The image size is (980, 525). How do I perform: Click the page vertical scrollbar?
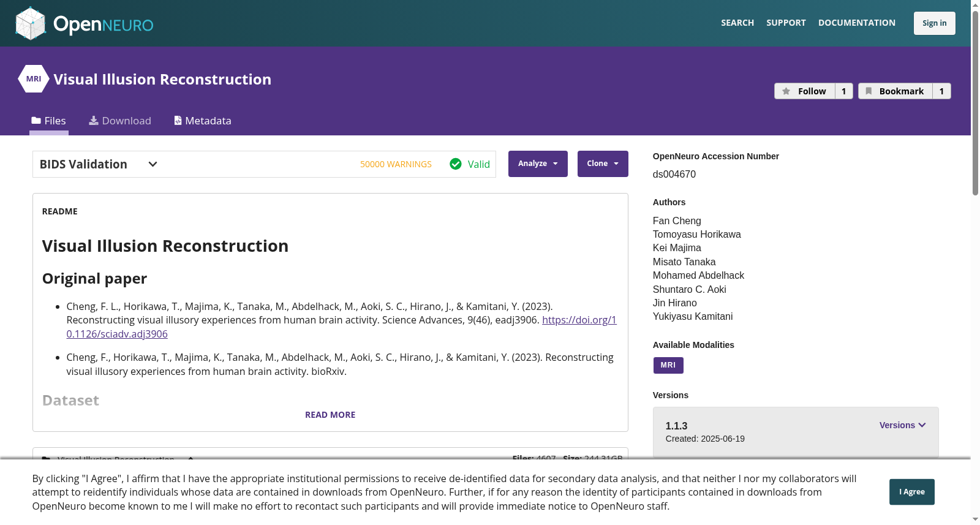975,103
